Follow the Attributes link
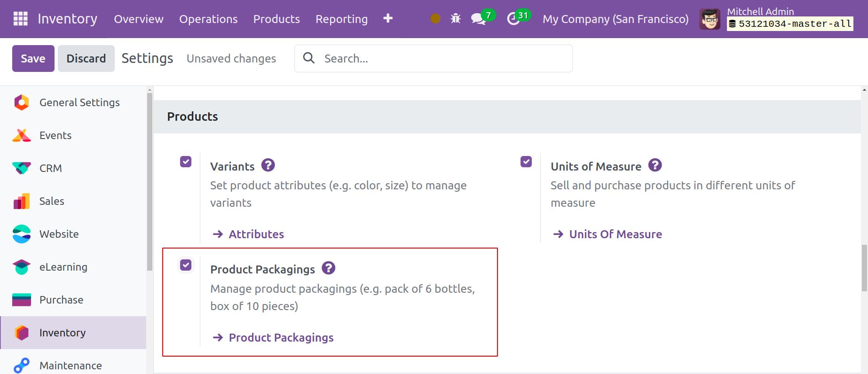868x374 pixels. tap(256, 234)
